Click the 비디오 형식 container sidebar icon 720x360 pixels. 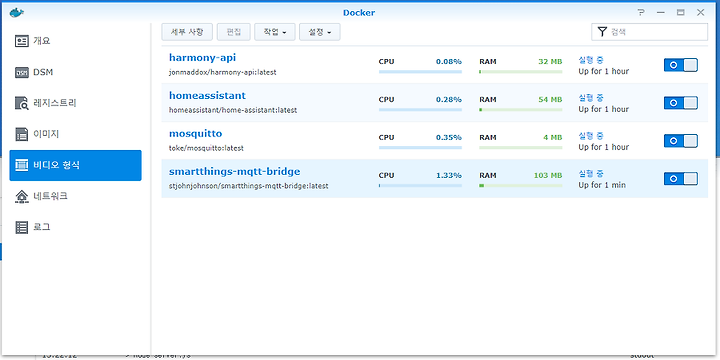point(22,165)
